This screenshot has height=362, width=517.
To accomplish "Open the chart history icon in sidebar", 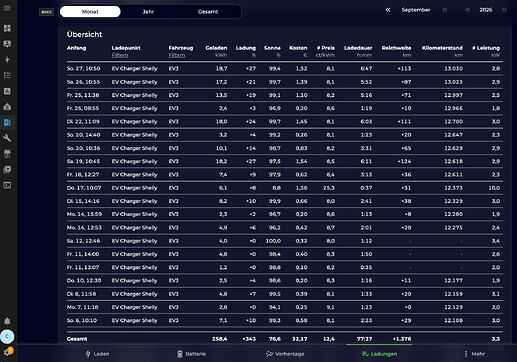I will click(x=7, y=91).
